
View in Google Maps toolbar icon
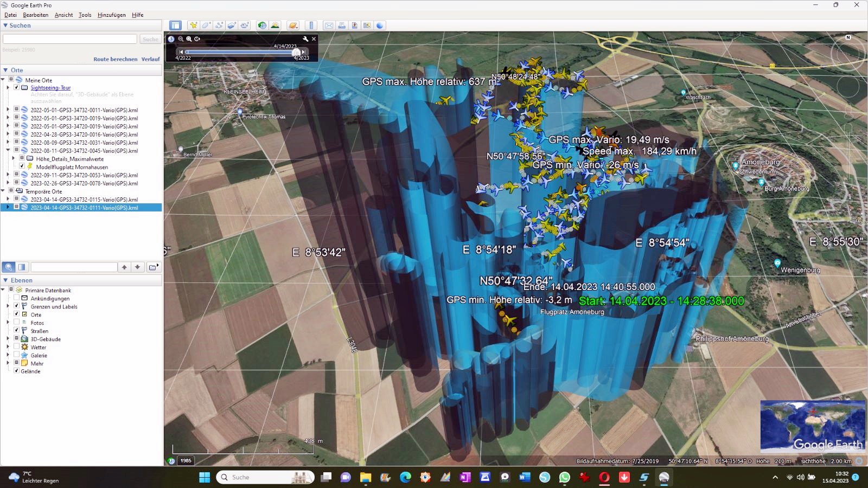point(367,25)
